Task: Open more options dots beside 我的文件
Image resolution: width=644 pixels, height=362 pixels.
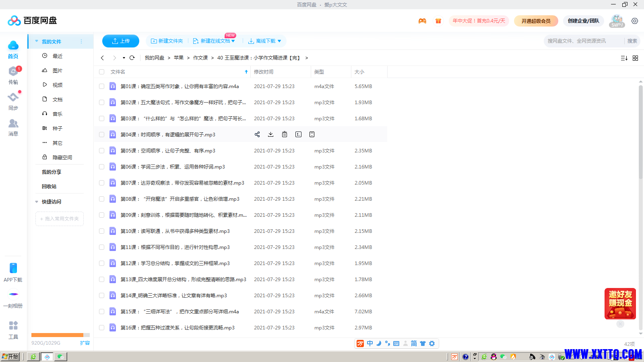Action: [x=81, y=41]
